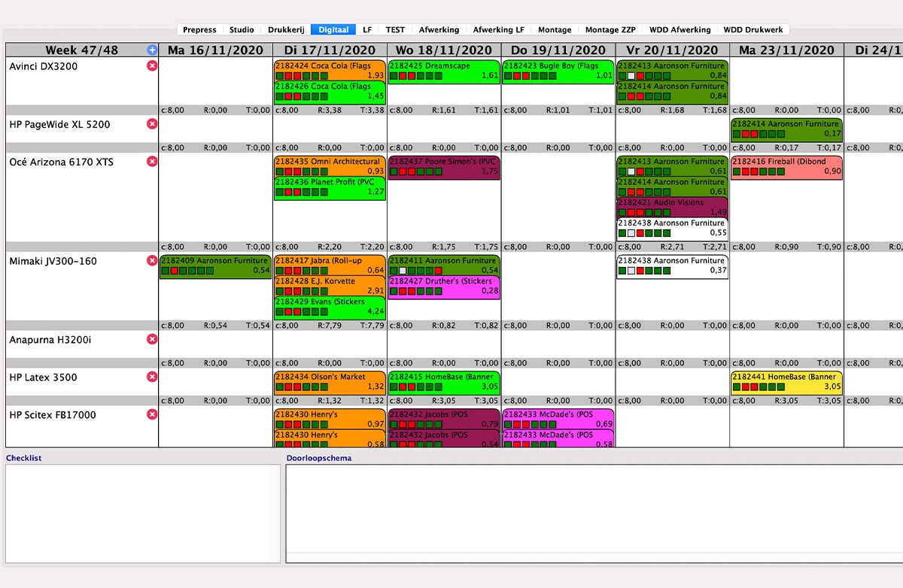903x588 pixels.
Task: Click the Avinci DX3200 machine name
Action: [x=43, y=66]
